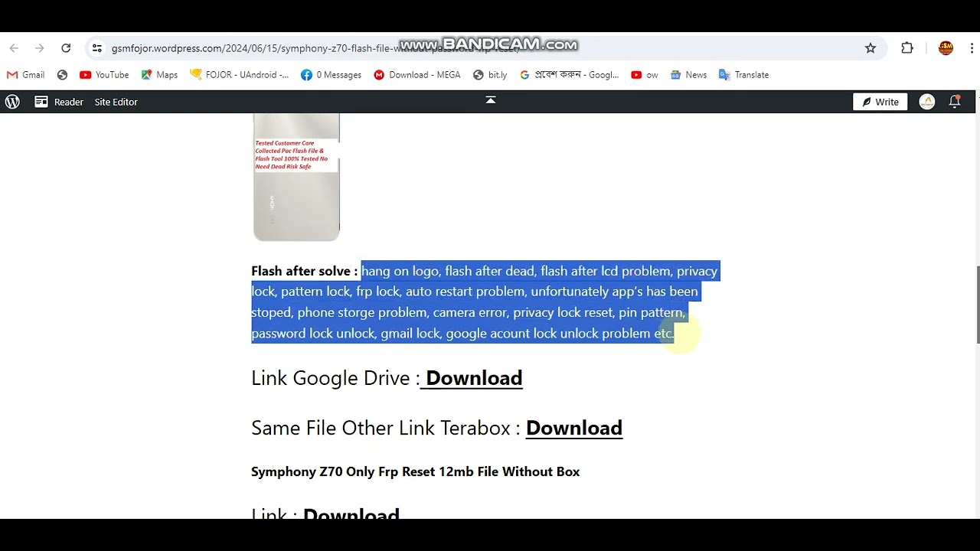The image size is (980, 551).
Task: Click 'Symphony Z70 Only Frp Reset' heading
Action: point(415,471)
